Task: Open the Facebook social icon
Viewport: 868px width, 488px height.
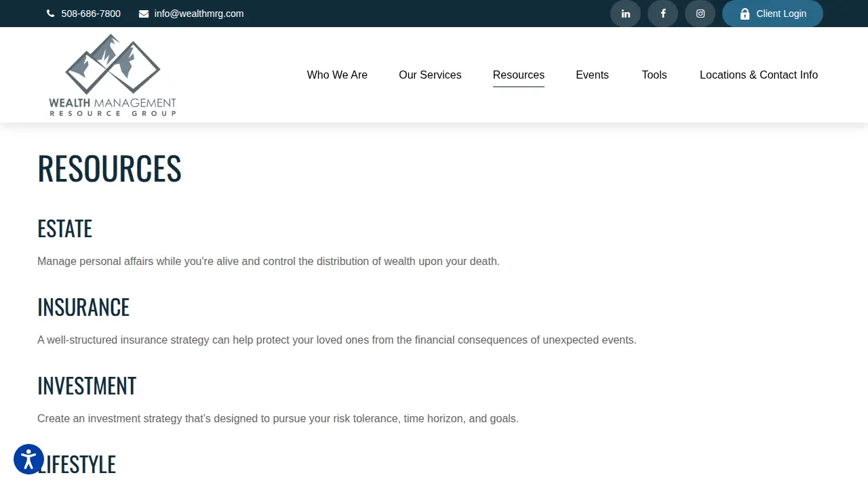Action: (x=663, y=14)
